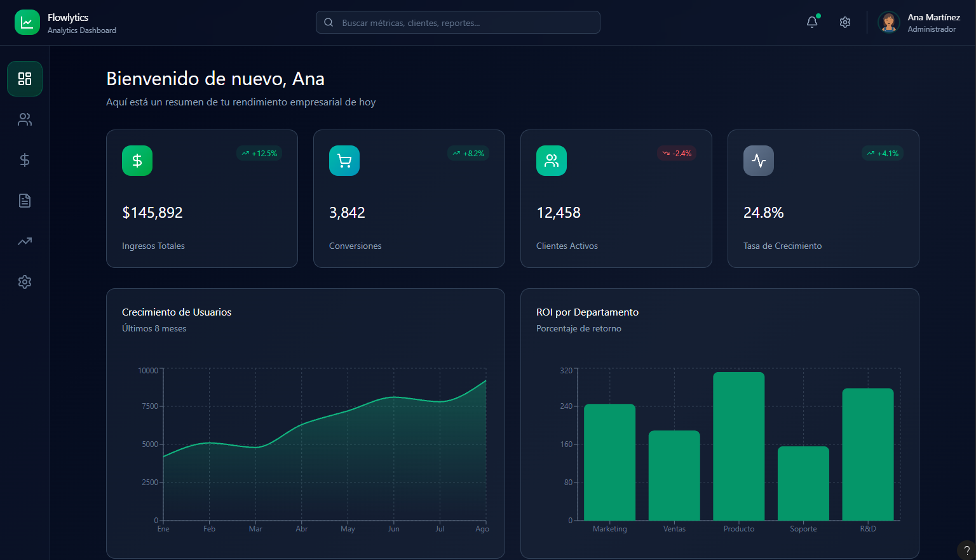Open the reports document sidebar icon
Viewport: 976px width, 560px height.
pyautogui.click(x=25, y=201)
